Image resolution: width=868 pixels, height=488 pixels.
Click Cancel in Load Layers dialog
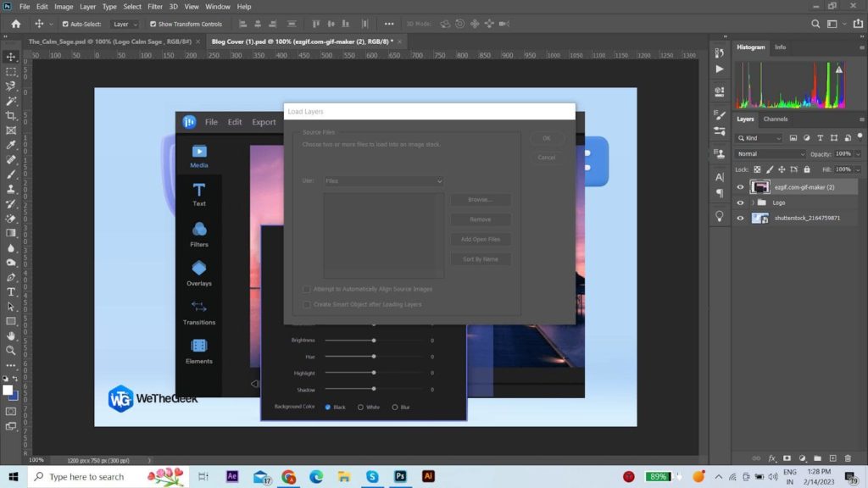point(547,158)
